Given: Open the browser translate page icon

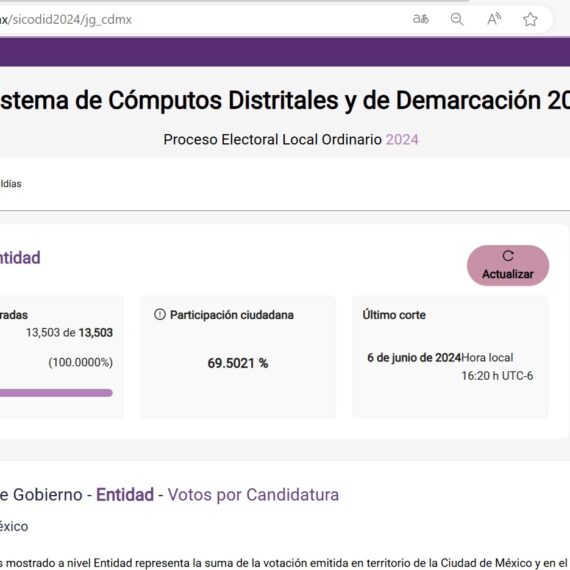Looking at the screenshot, I should [x=421, y=19].
